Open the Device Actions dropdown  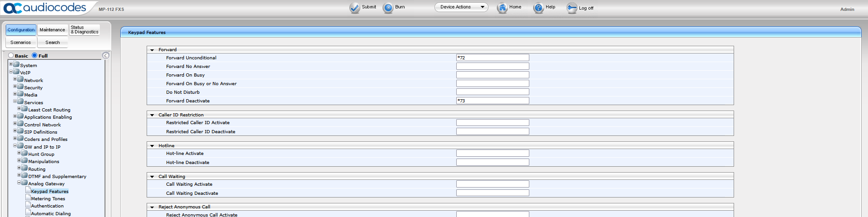[461, 7]
